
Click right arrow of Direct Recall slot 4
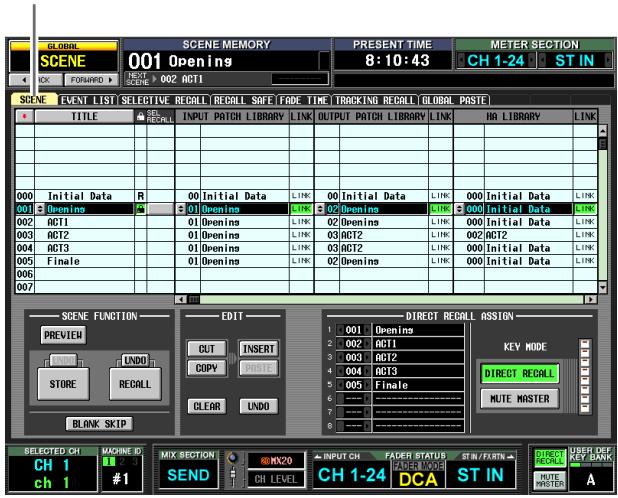[x=367, y=371]
